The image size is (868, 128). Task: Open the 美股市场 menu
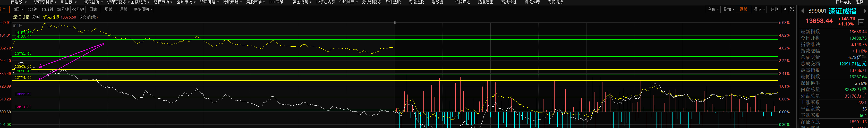point(256,2)
